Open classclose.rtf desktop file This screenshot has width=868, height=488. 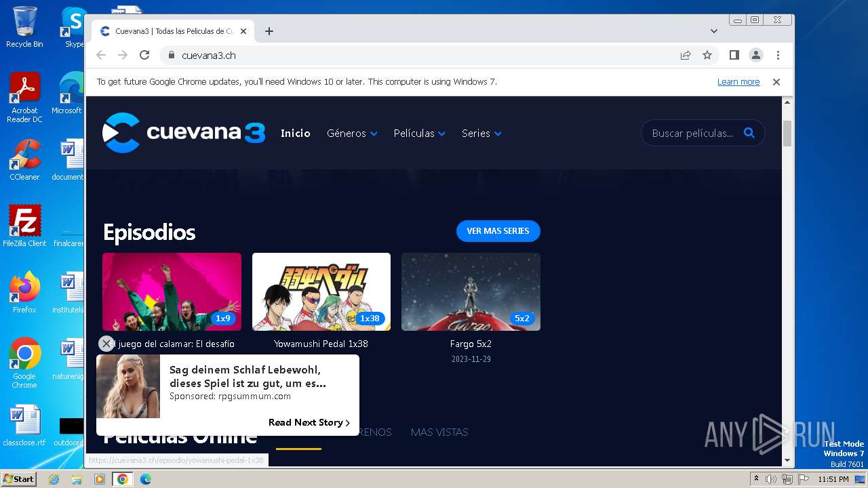tap(24, 426)
